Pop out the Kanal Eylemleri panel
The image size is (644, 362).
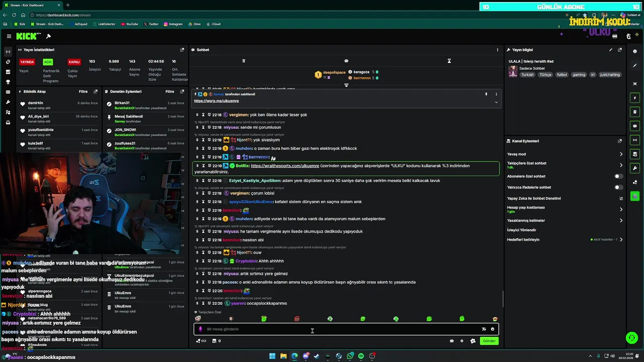coord(620,141)
